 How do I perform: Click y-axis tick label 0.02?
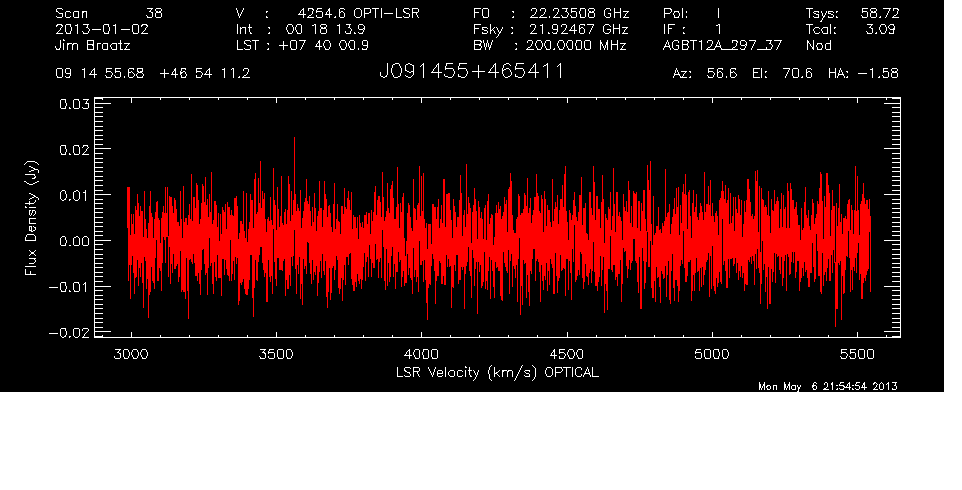pyautogui.click(x=74, y=150)
